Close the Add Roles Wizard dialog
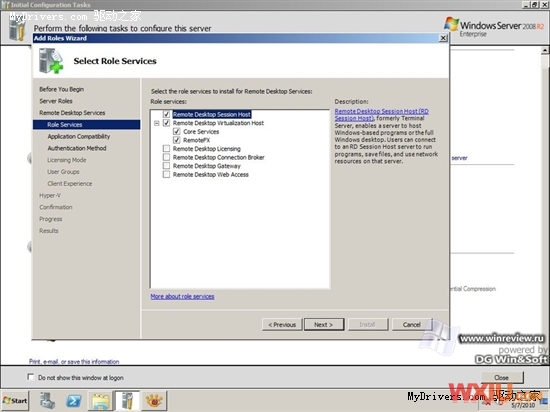The width and height of the screenshot is (550, 412). pos(443,38)
